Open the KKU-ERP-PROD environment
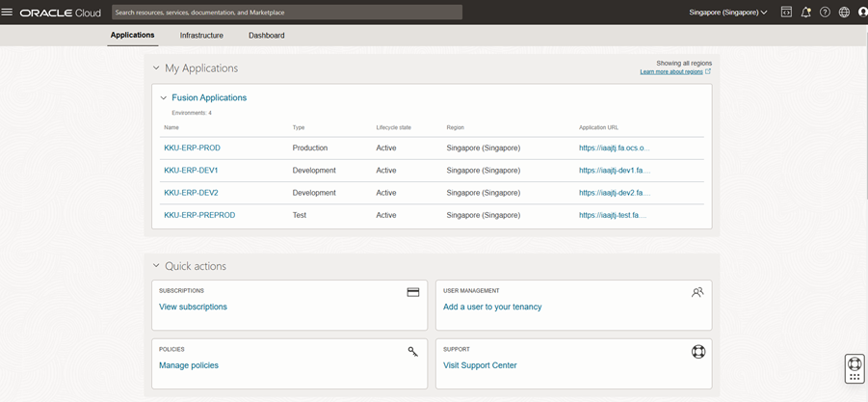Screen dimensions: 868x402 click(x=192, y=147)
